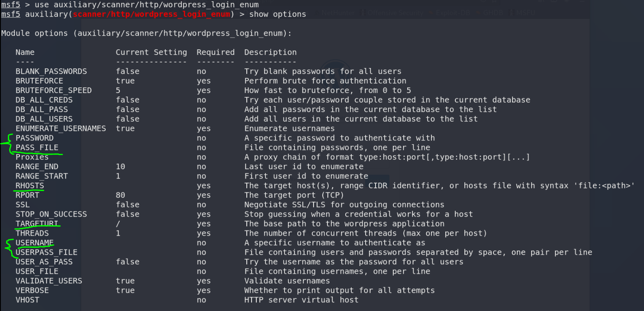Open the MSFU bookmark
Viewport: 644px width, 311px height.
pos(526,13)
